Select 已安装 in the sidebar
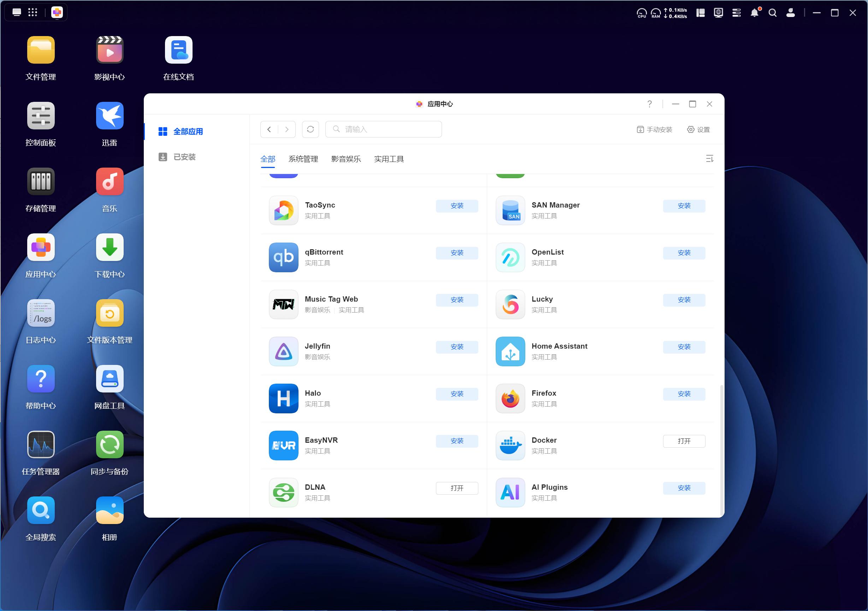Image resolution: width=868 pixels, height=611 pixels. [184, 157]
